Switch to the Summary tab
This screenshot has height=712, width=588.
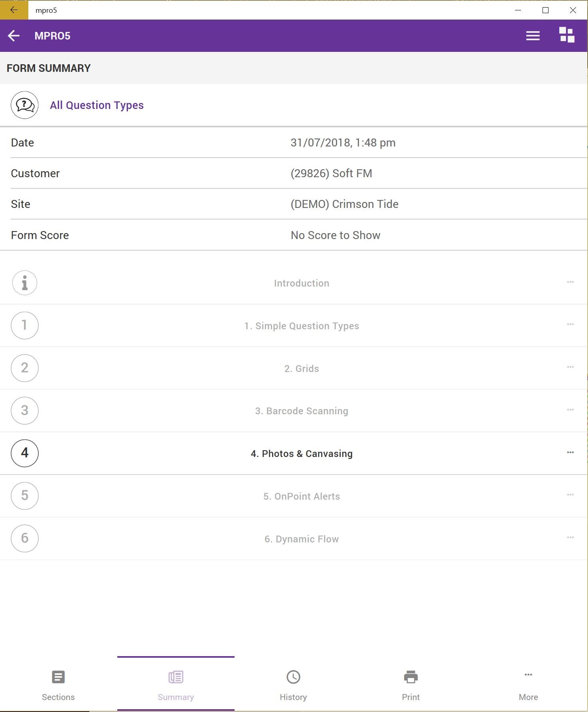pos(176,684)
